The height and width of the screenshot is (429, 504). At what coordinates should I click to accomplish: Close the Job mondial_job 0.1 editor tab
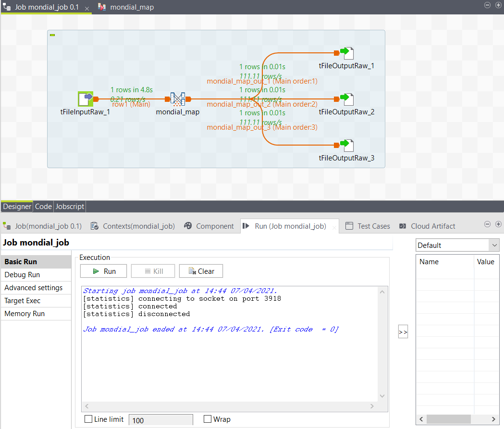coord(87,8)
